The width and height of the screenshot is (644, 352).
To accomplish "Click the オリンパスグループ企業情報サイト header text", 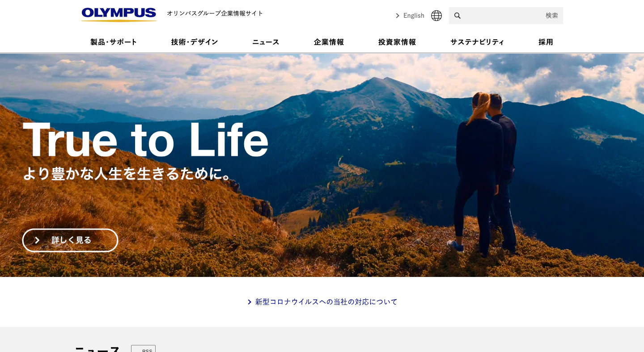I will [x=215, y=13].
